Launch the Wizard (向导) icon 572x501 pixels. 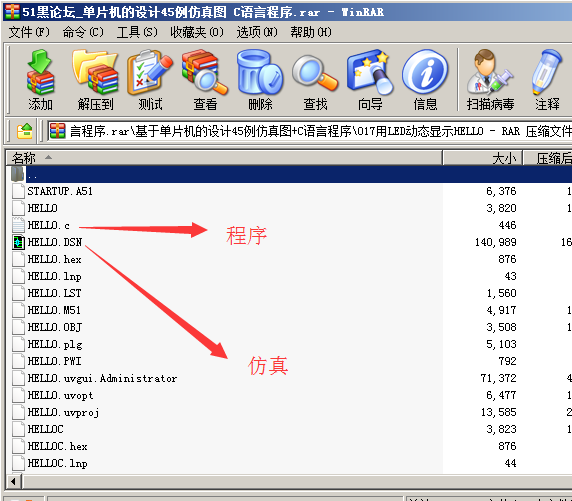tap(370, 80)
